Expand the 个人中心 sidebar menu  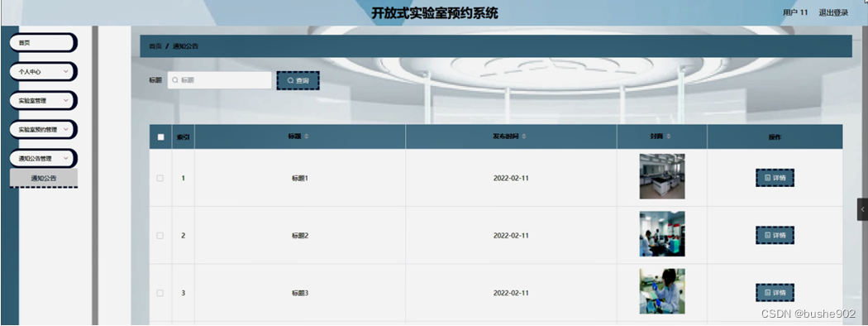coord(43,71)
